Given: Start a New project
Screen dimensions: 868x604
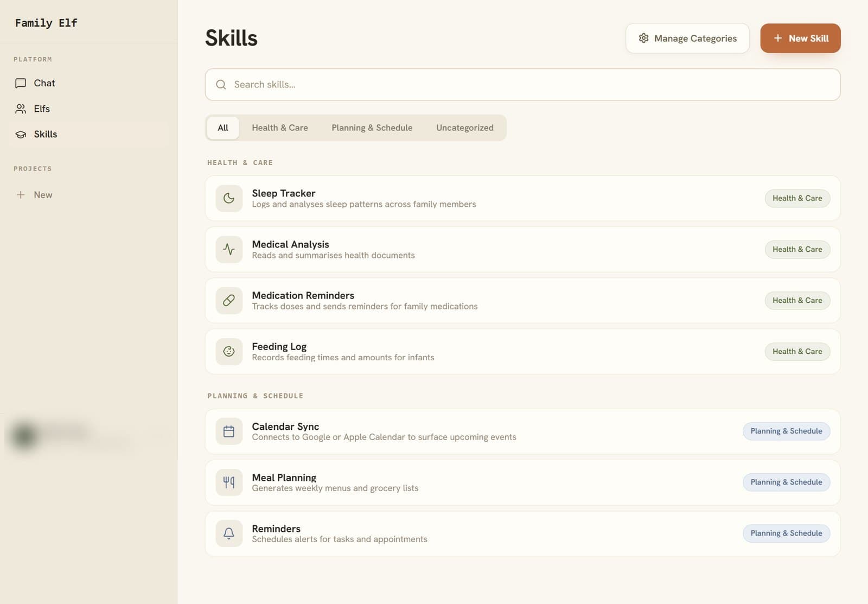Looking at the screenshot, I should [x=90, y=195].
